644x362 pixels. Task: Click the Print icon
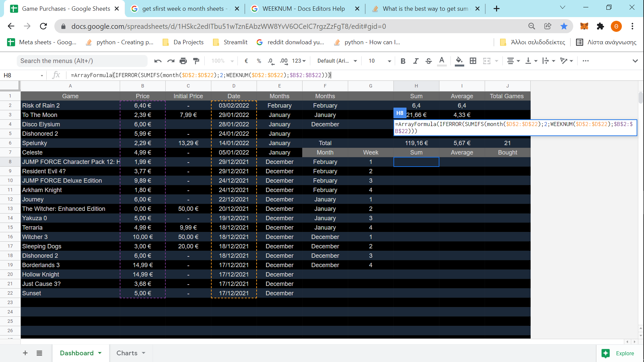click(x=183, y=61)
